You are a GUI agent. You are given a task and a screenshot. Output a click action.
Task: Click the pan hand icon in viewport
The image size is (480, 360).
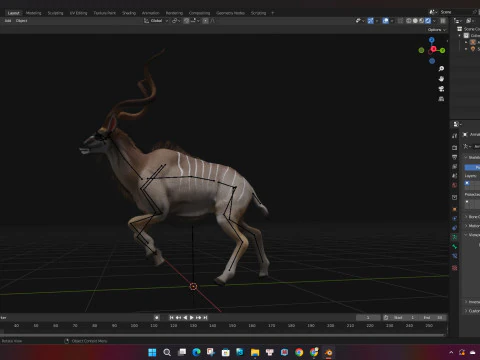click(441, 79)
